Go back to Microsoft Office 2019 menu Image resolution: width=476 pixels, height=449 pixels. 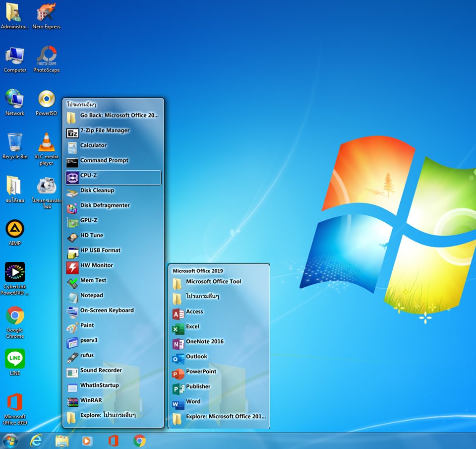point(113,118)
